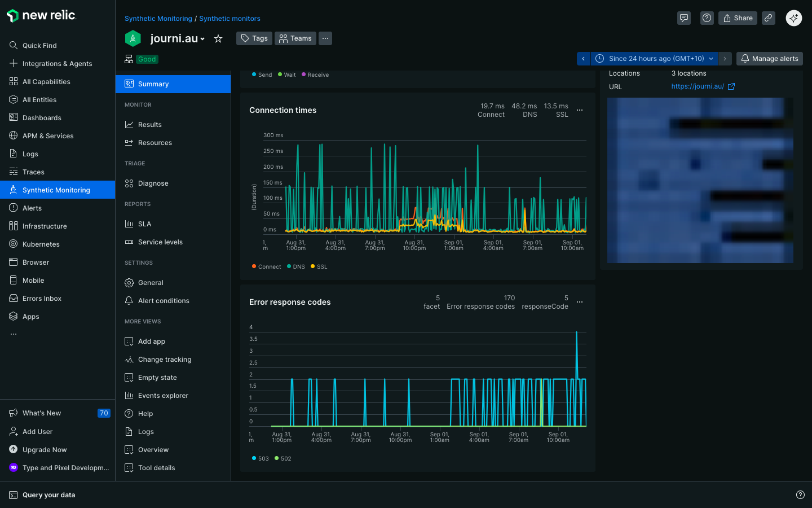The image size is (812, 508).
Task: Step time range backward
Action: tap(584, 59)
